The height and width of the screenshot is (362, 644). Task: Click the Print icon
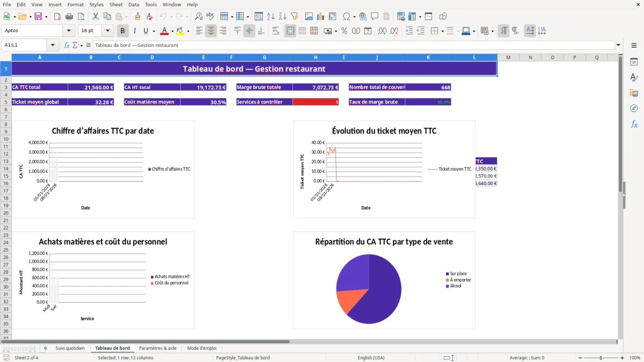pyautogui.click(x=69, y=17)
